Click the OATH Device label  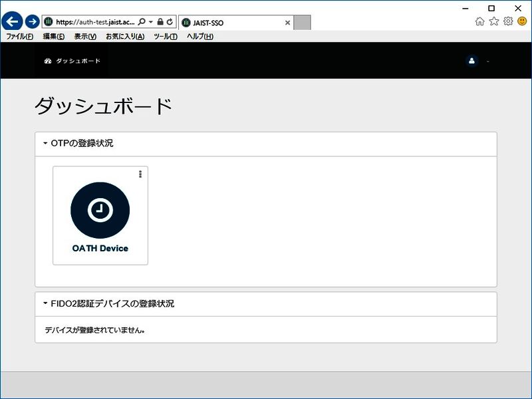coord(100,248)
